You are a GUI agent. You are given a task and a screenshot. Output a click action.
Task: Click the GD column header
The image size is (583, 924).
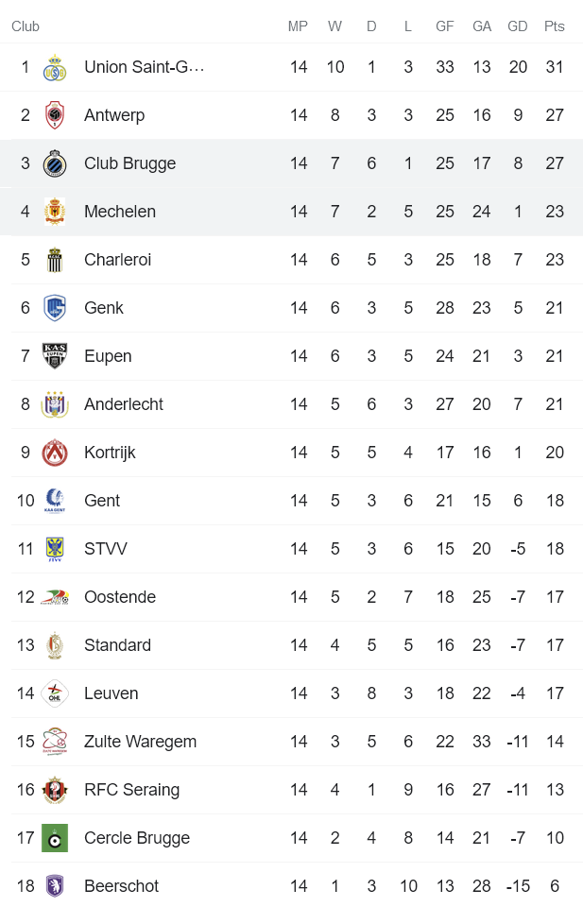coord(517,26)
